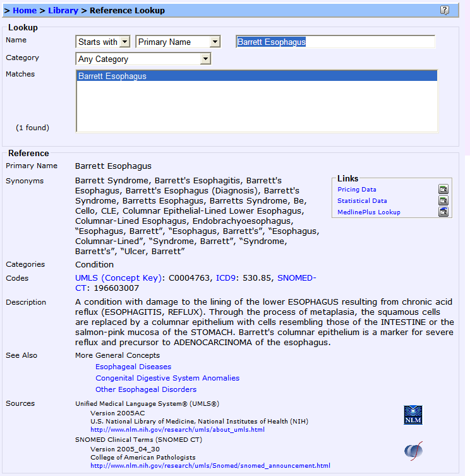The image size is (470, 476).
Task: Open the Statistical Data link
Action: point(362,200)
